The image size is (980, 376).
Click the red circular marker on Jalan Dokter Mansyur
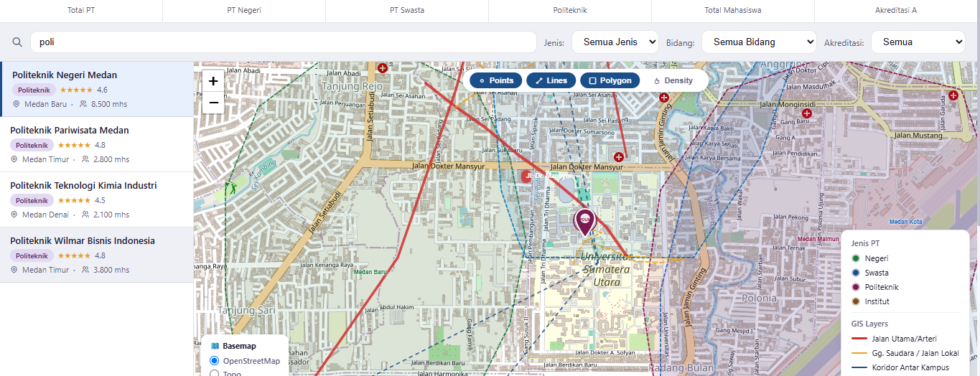point(528,176)
